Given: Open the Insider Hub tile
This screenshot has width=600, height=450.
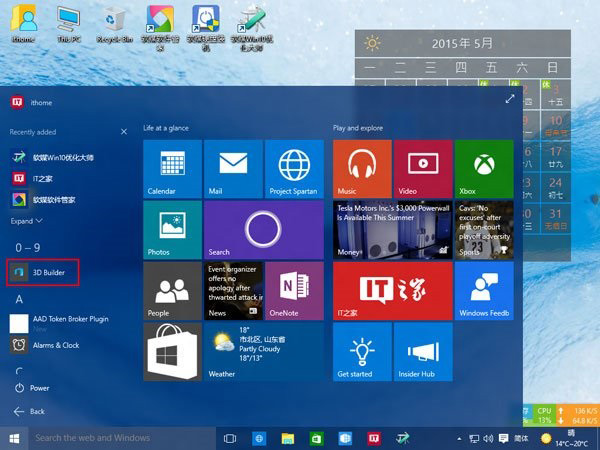Looking at the screenshot, I should (x=423, y=352).
